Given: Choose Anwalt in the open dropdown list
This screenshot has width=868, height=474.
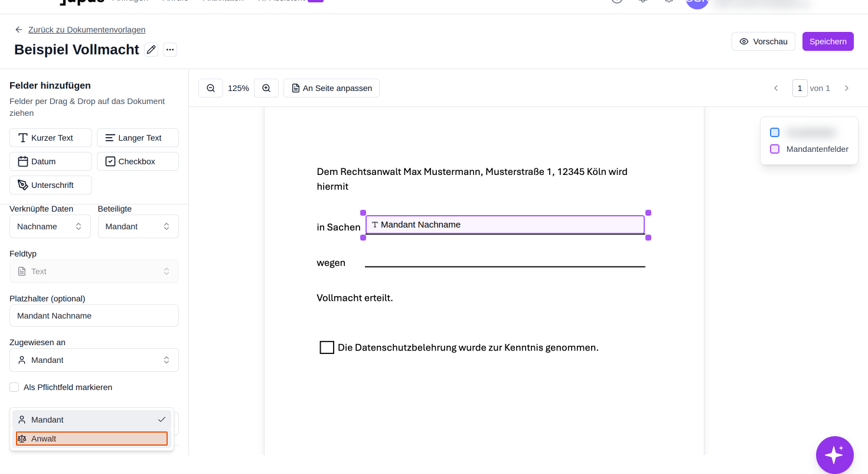Looking at the screenshot, I should [x=92, y=439].
